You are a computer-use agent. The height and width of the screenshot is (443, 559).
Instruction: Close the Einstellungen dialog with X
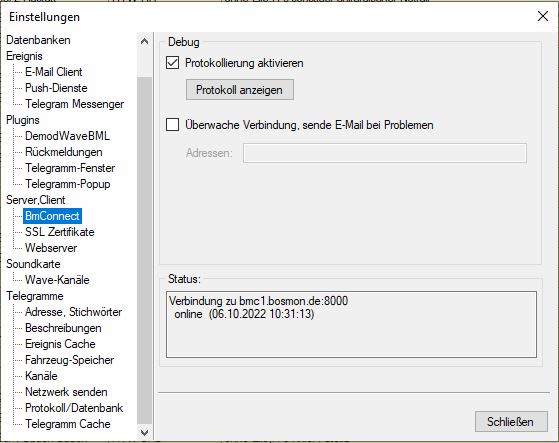[543, 16]
